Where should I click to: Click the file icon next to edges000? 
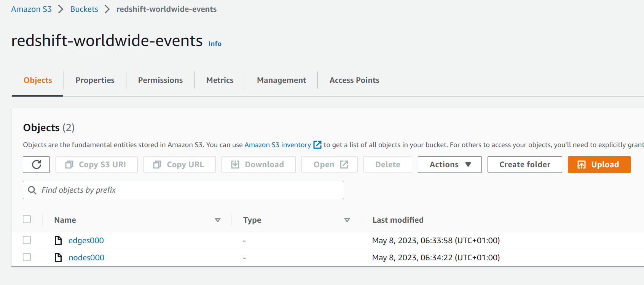coord(58,241)
